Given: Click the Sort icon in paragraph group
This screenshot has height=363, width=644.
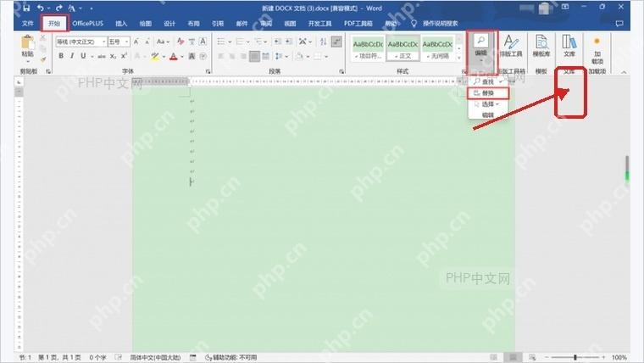Looking at the screenshot, I should click(x=323, y=41).
